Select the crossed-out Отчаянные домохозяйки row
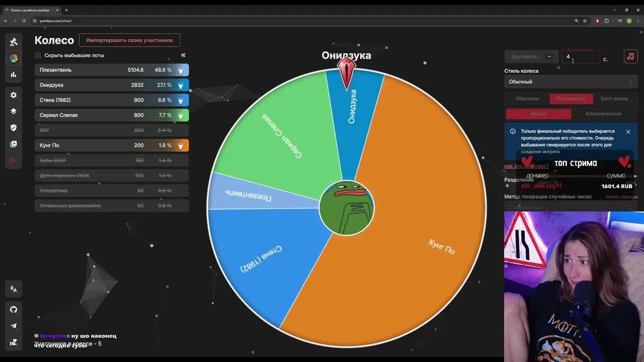Viewport: 644px width, 362px height. click(112, 206)
